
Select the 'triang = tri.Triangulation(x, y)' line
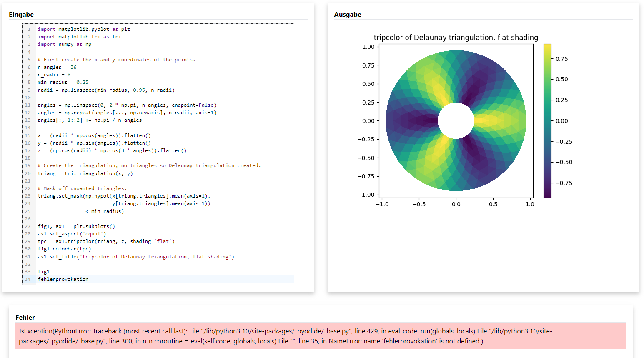point(85,173)
